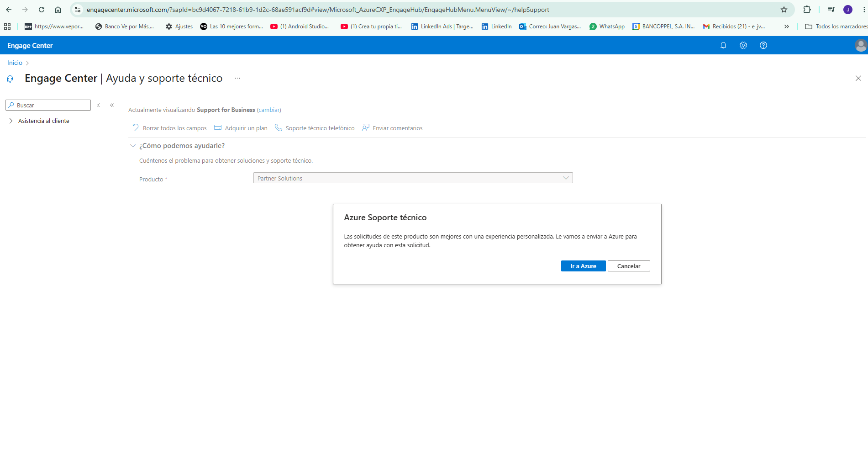
Task: Expand Asistencia al cliente tree item
Action: (x=11, y=121)
